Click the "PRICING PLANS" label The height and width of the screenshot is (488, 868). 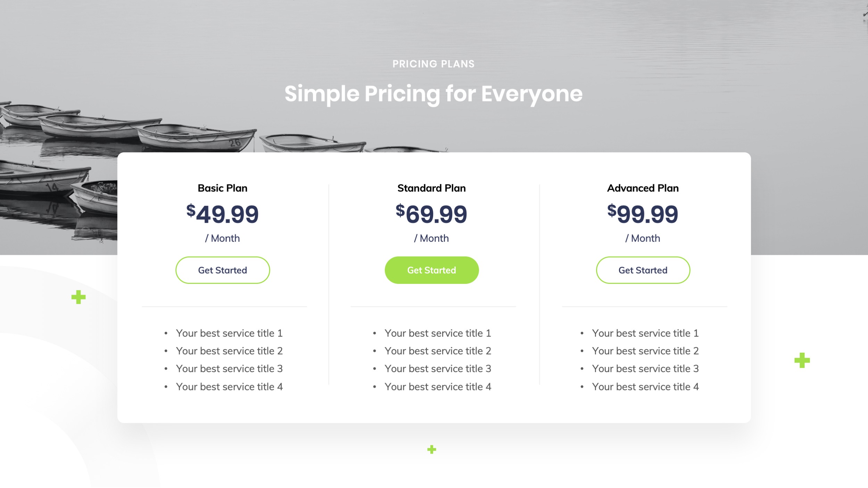[x=433, y=64]
